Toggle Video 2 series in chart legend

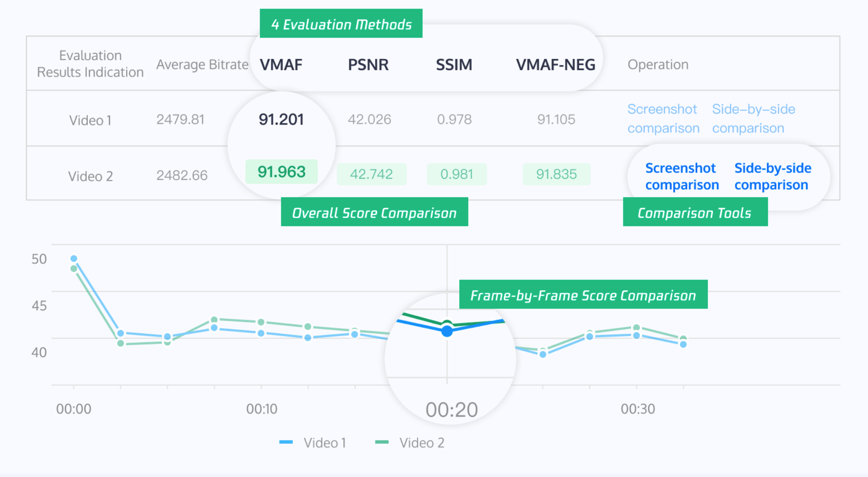(x=410, y=442)
